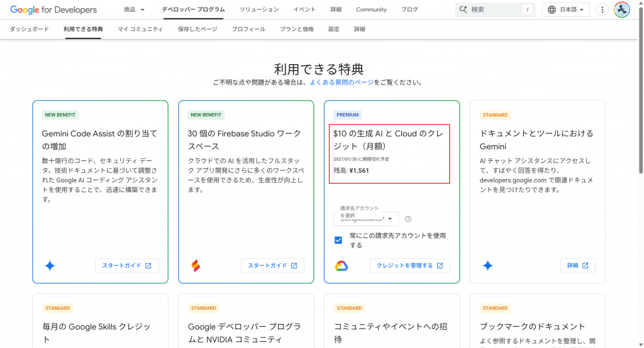Click the Gemini sparkle icon in Documents card
Screen dimensions: 644x348
coord(487,266)
